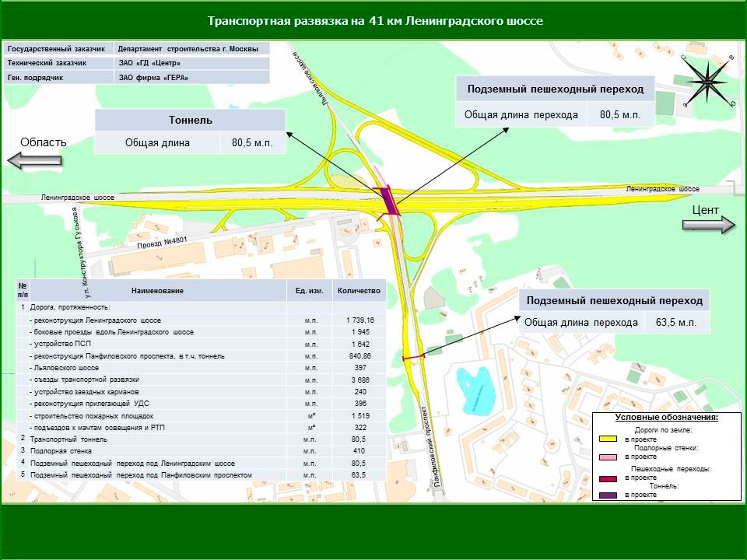Click the Наименование column header
This screenshot has height=560, width=747.
pos(158,290)
